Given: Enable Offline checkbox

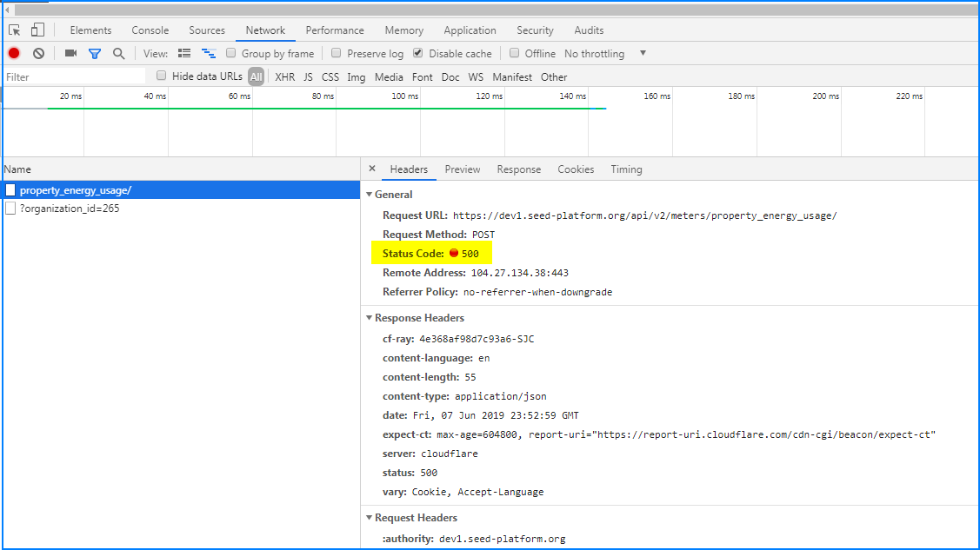Looking at the screenshot, I should pyautogui.click(x=515, y=53).
